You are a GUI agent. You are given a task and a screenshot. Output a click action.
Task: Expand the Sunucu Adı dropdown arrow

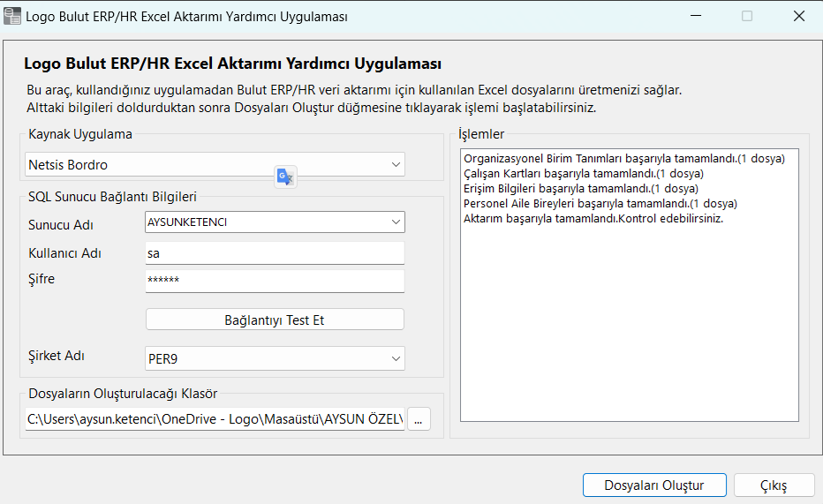pyautogui.click(x=395, y=222)
